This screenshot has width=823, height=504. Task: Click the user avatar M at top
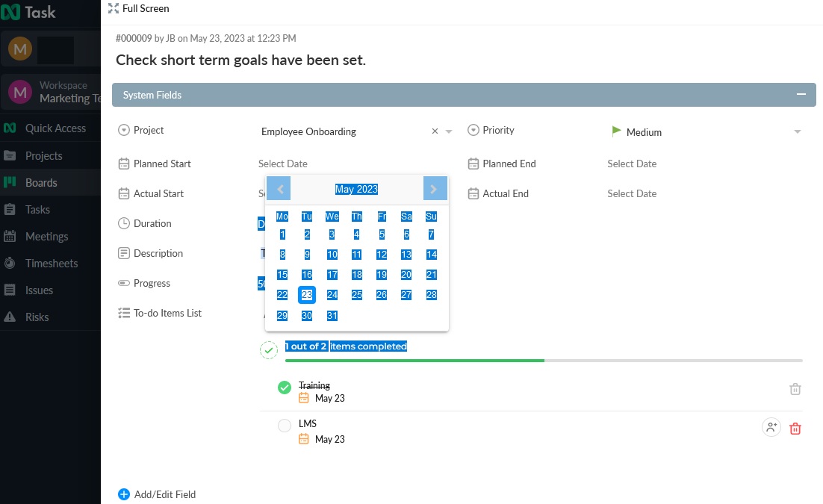point(20,49)
